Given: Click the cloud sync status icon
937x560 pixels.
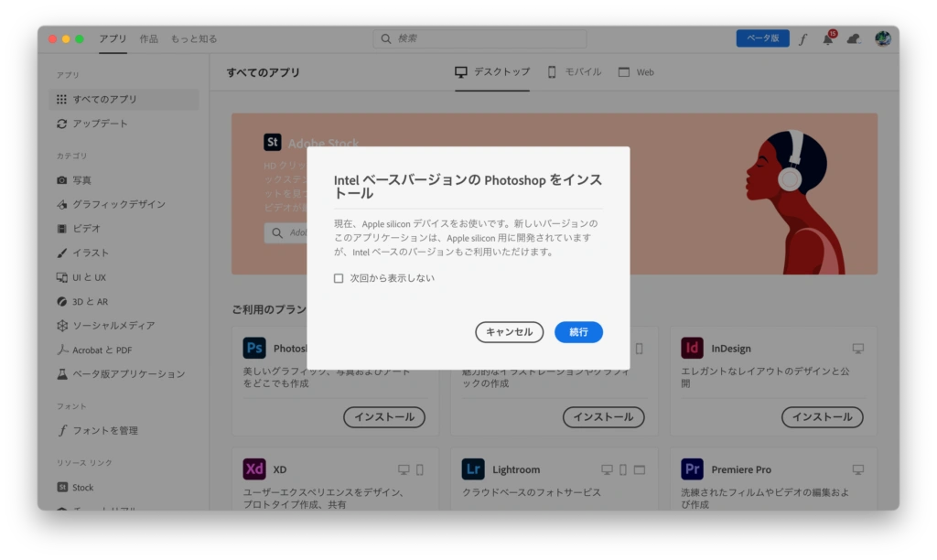Looking at the screenshot, I should click(x=854, y=39).
